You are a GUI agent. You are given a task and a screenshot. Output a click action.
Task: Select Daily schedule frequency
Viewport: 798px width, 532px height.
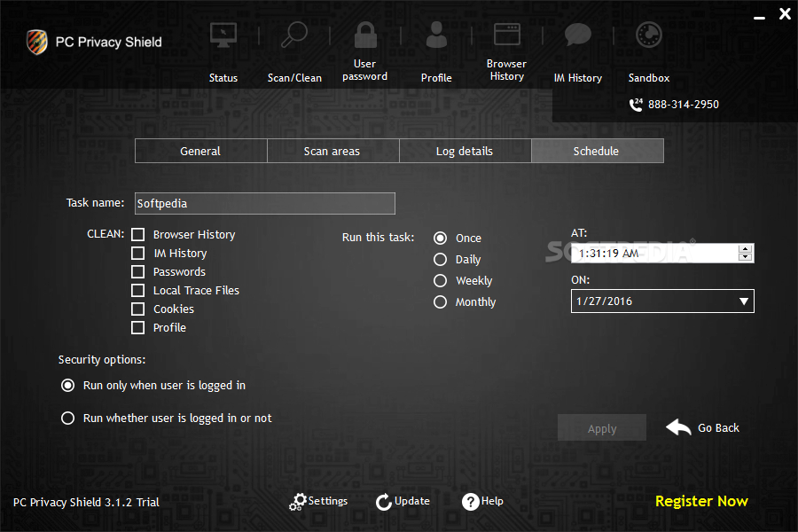click(x=440, y=260)
